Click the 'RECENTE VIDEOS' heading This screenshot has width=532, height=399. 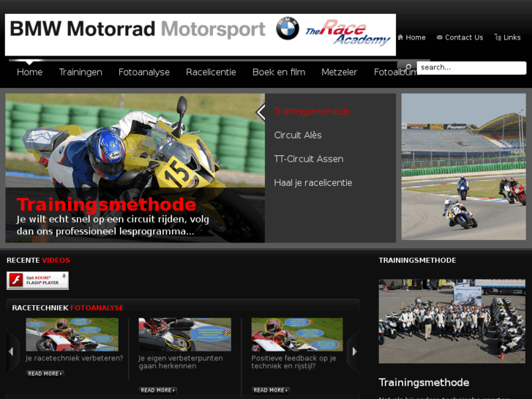pyautogui.click(x=38, y=261)
